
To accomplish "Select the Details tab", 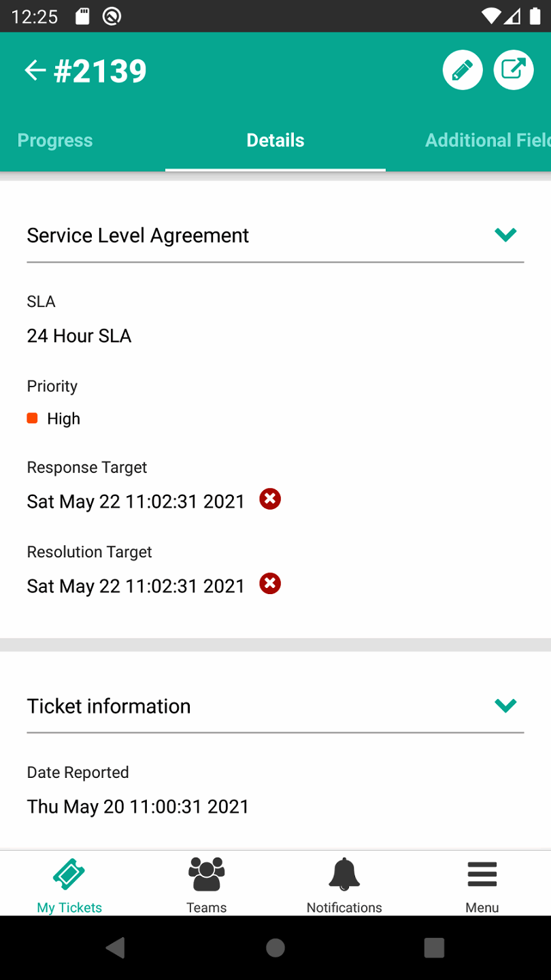I will pos(275,140).
